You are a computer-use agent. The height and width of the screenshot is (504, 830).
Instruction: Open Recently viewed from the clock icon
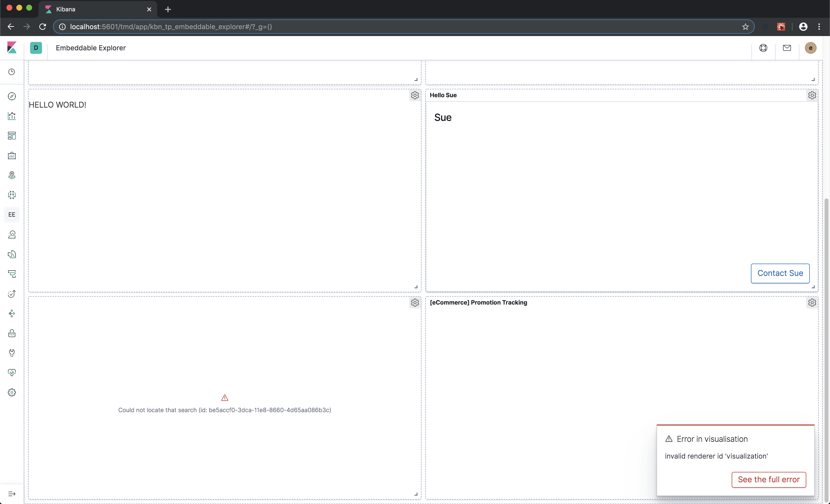tap(12, 72)
